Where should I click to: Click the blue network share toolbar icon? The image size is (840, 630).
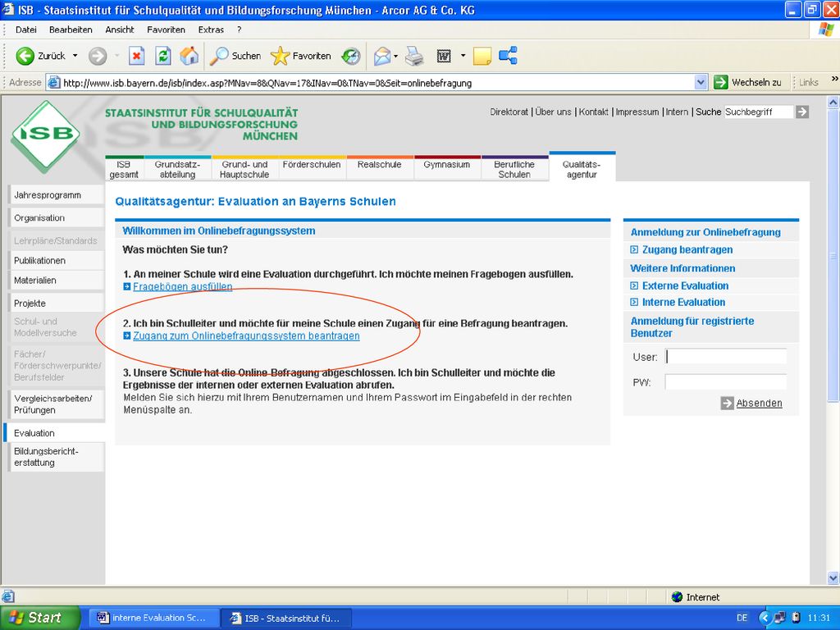point(508,56)
